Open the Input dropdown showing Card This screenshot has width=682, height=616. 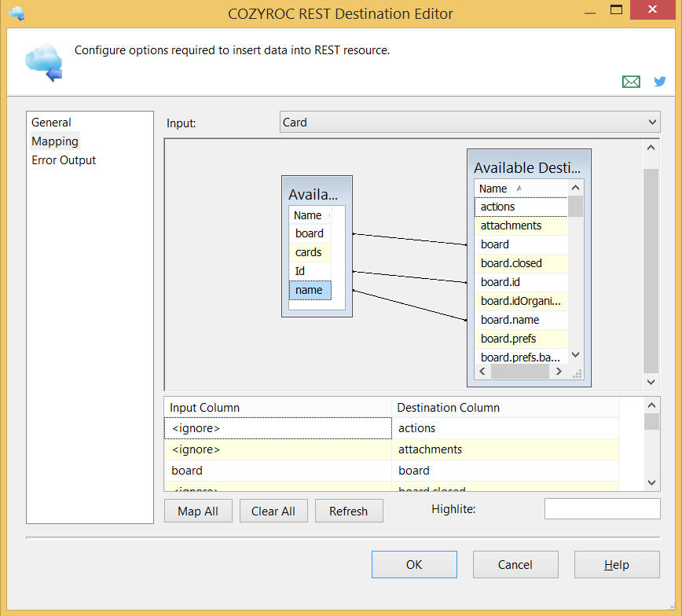point(470,123)
